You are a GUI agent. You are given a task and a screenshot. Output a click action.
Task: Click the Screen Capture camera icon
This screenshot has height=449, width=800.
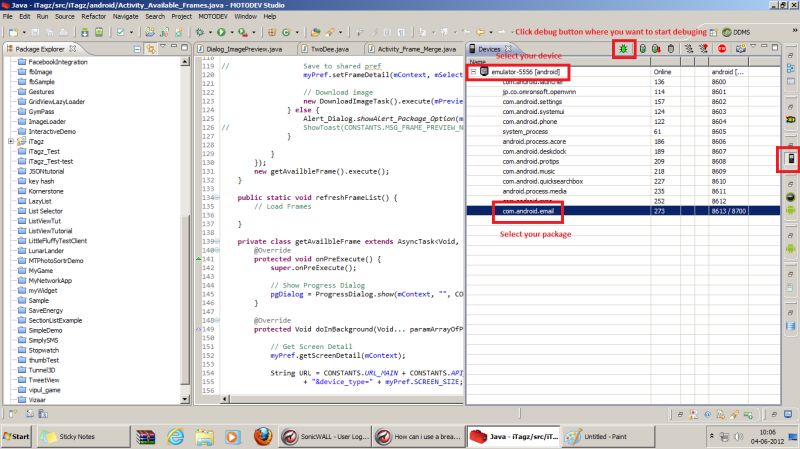click(740, 48)
